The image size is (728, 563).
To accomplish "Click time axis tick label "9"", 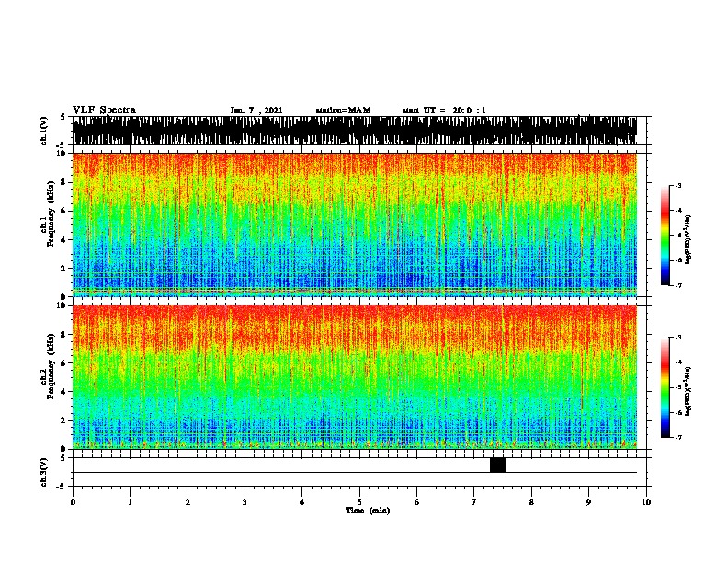I will point(588,501).
